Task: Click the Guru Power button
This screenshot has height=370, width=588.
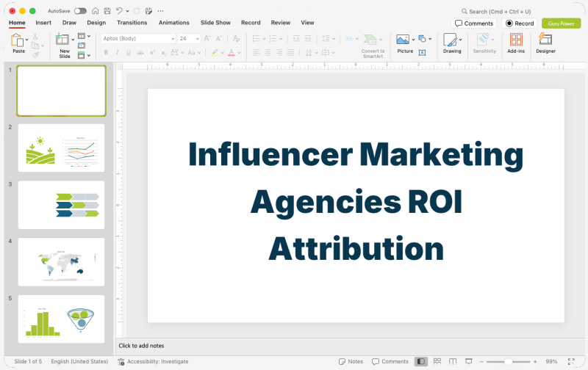Action: [x=561, y=23]
